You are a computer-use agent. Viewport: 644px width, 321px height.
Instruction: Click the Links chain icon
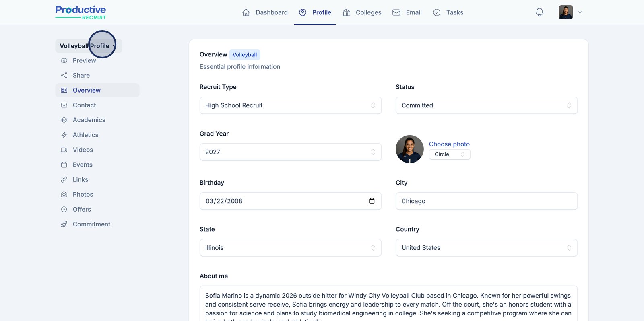(x=64, y=180)
